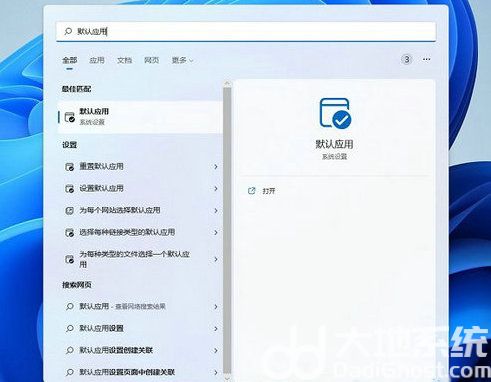Click the 默认应用 best match icon
Viewport: 491px width, 382px height.
pyautogui.click(x=70, y=117)
